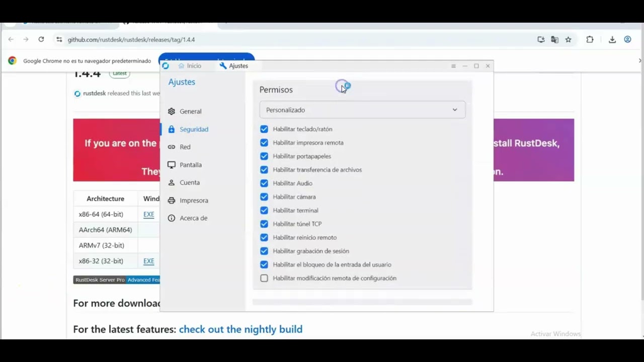Click the RustDesk logo in title bar
644x362 pixels.
click(166, 66)
